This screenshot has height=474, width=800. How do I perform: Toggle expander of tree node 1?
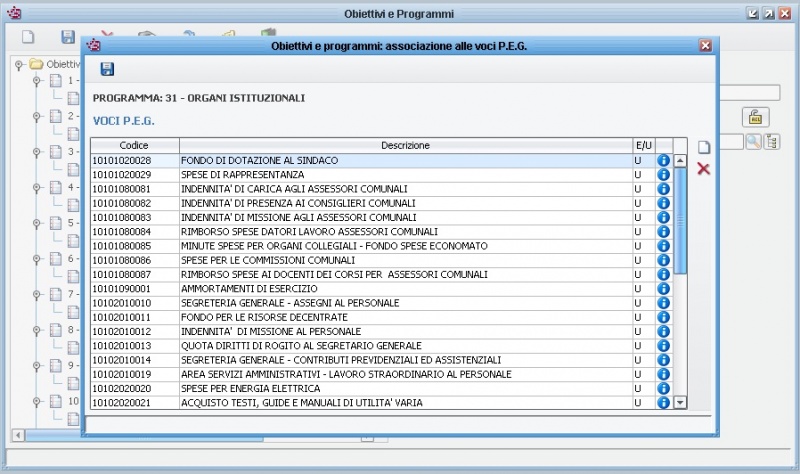37,81
